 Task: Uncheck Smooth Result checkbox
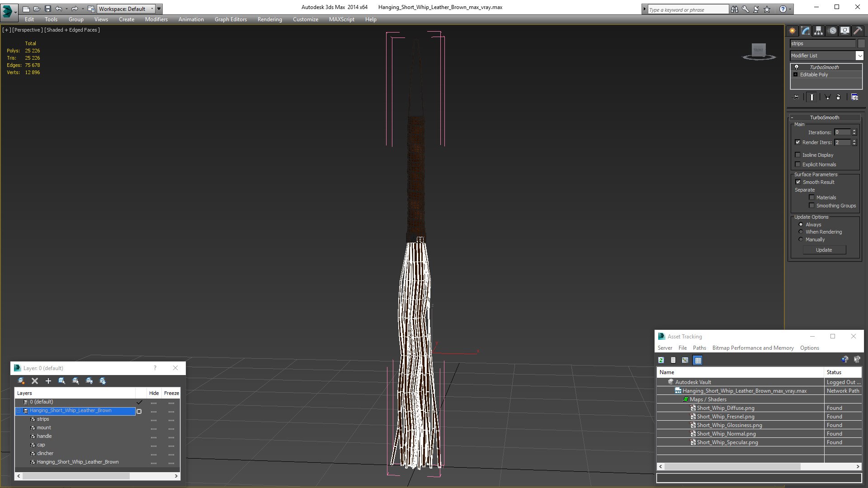798,182
